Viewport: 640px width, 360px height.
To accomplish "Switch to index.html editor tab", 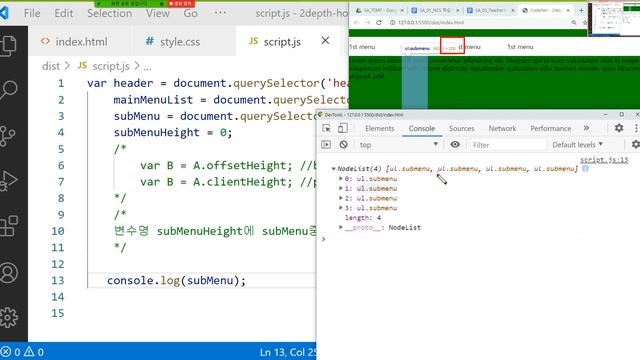I will pos(80,41).
